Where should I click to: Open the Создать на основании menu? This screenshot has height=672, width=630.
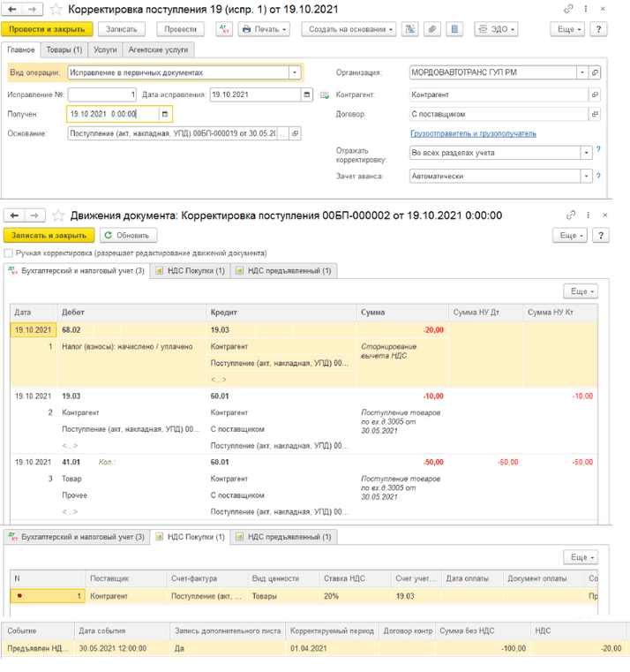coord(351,29)
